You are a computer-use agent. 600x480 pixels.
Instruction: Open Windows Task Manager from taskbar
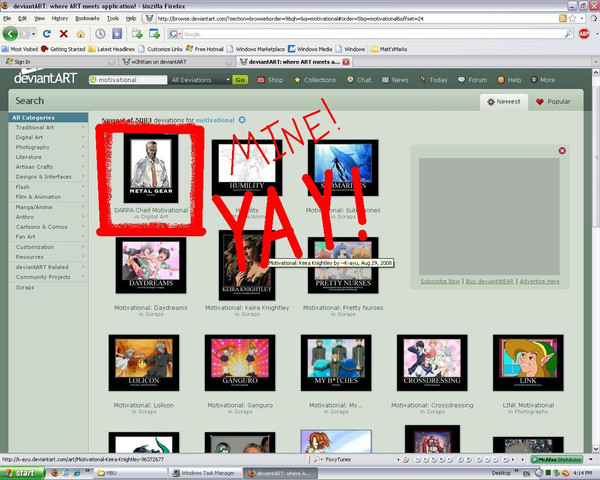pyautogui.click(x=205, y=473)
